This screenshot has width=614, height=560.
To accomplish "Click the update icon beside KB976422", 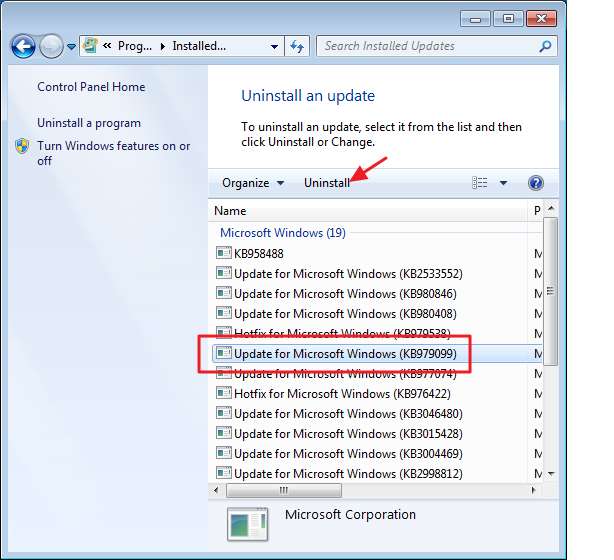I will tap(224, 393).
